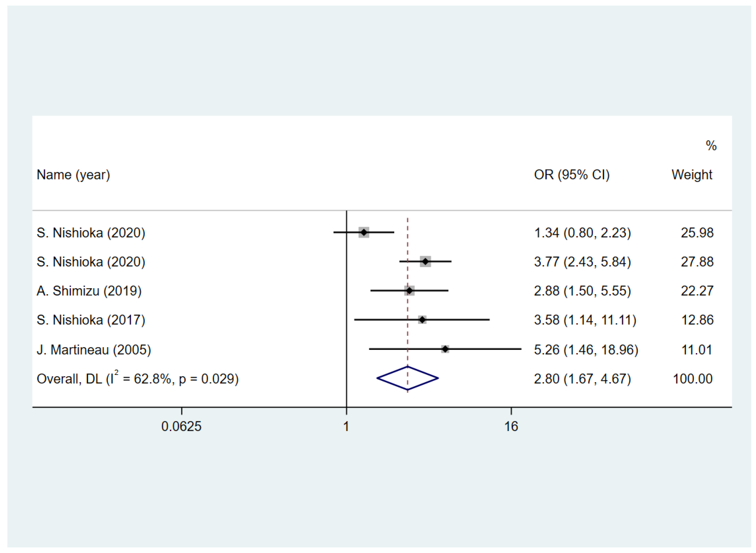Click the 0.0625 axis tick label
756x553 pixels.
181,426
